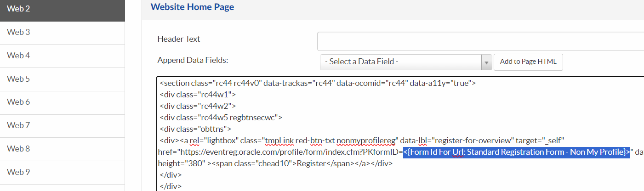This screenshot has height=191, width=644.
Task: Place cursor on the section class code line
Action: click(x=317, y=84)
